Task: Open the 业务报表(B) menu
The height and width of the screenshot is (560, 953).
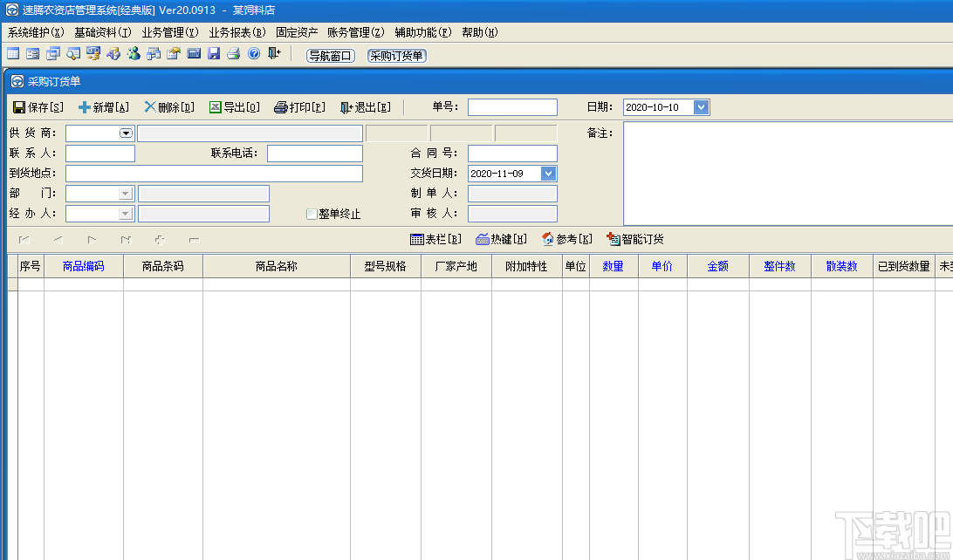Action: [x=237, y=33]
